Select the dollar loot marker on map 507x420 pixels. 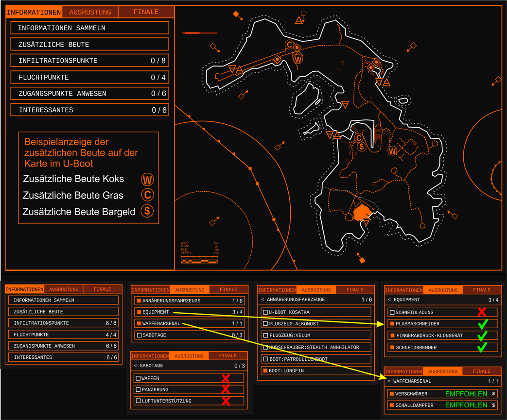click(x=362, y=147)
